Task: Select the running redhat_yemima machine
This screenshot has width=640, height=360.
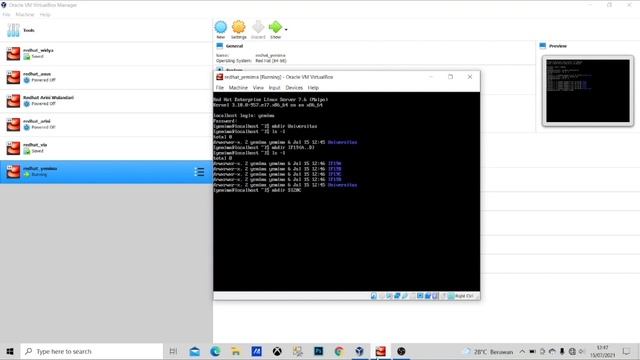Action: (106, 172)
